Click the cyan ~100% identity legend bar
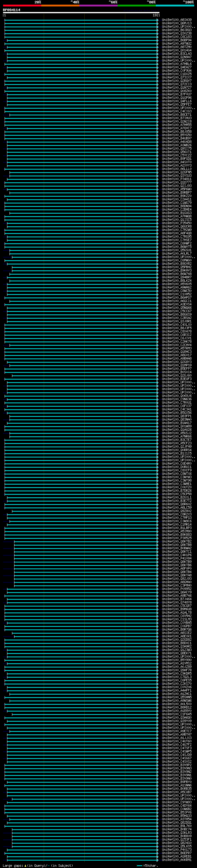This screenshot has width=197, height=868. point(175,6)
